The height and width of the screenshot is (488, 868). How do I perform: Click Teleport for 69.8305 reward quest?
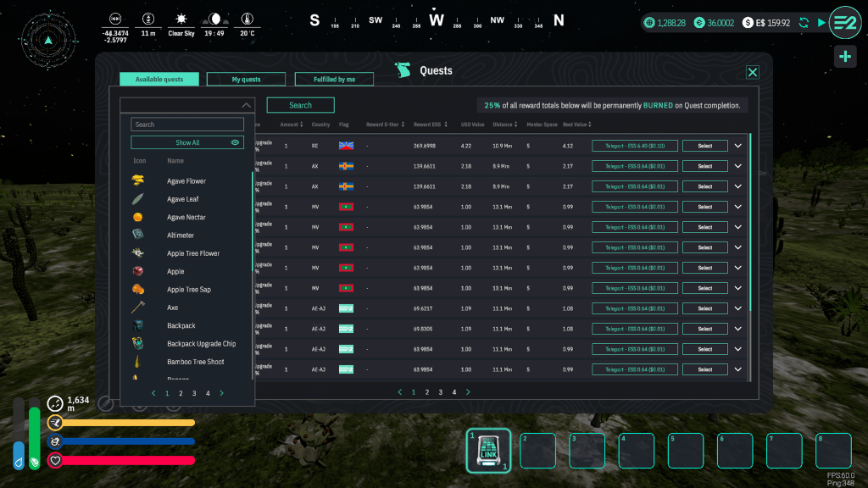(634, 329)
